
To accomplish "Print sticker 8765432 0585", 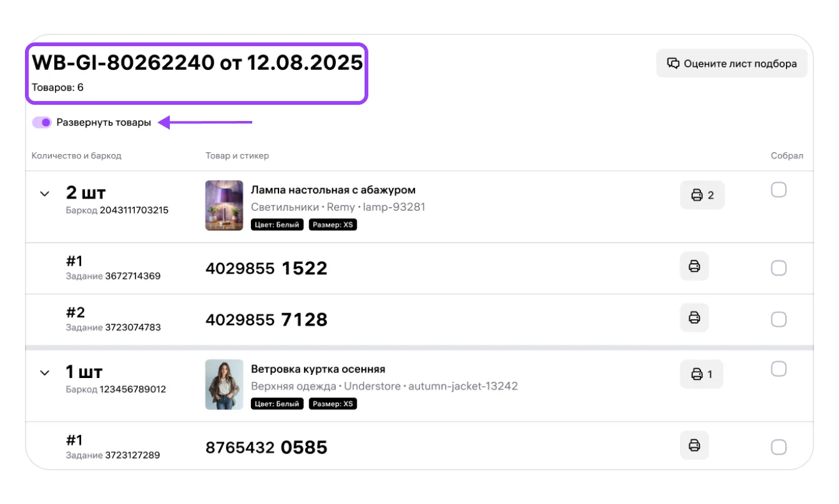I will tap(694, 445).
